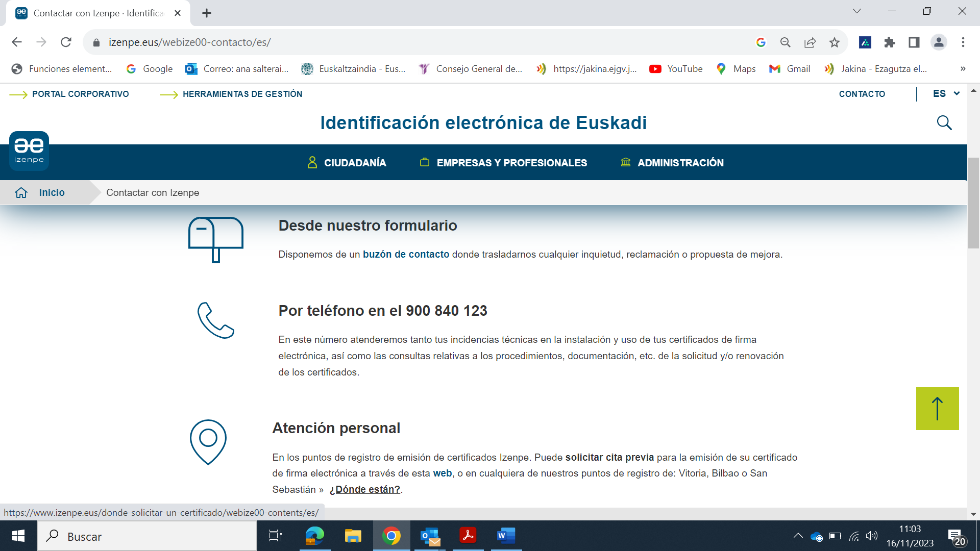Open Chrome extensions puzzle icon
Screen dimensions: 980x551
tap(890, 42)
